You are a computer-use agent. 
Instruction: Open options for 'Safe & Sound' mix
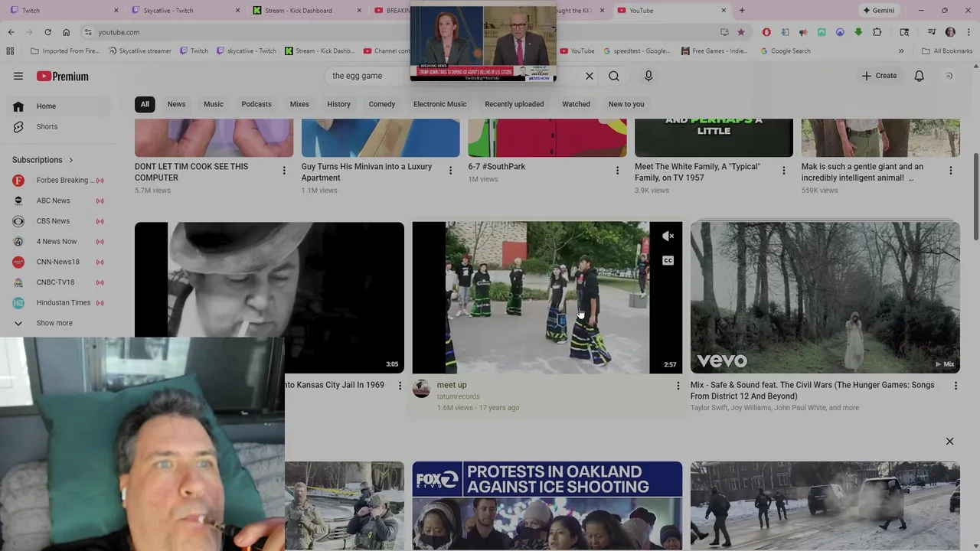pos(955,386)
